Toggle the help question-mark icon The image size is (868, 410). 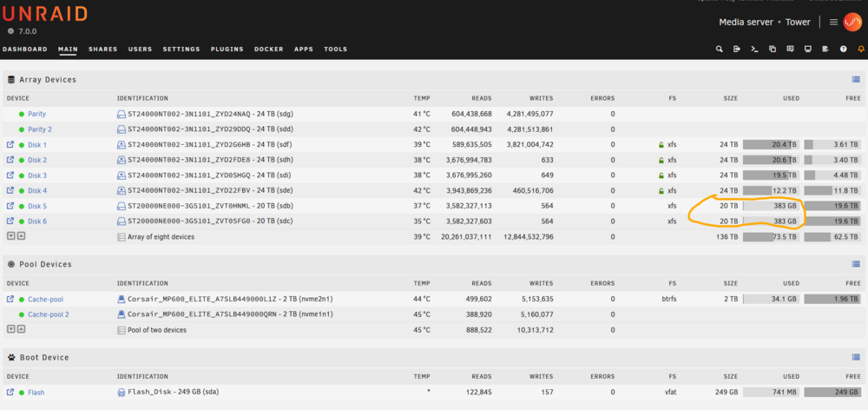[x=843, y=49]
